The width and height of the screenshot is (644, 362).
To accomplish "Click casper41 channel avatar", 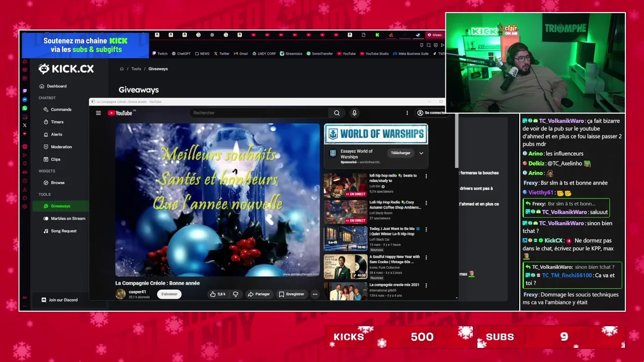I will pyautogui.click(x=121, y=294).
